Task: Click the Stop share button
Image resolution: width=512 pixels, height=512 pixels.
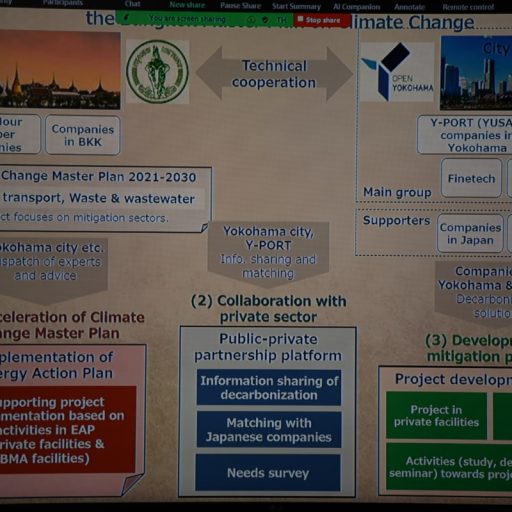Action: pos(322,20)
